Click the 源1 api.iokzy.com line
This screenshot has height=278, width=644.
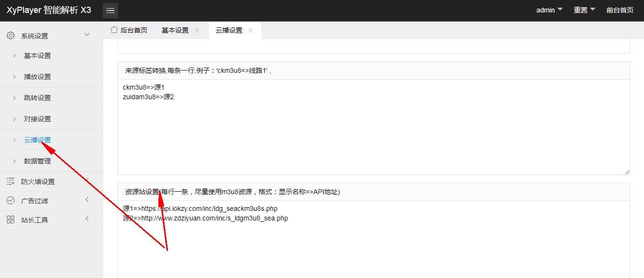(200, 208)
